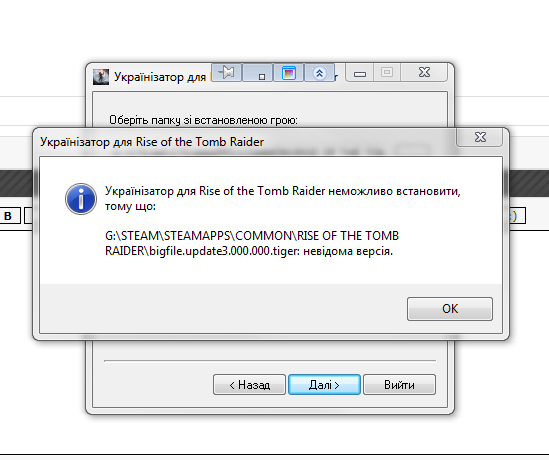The image size is (549, 460).
Task: Open the color gradient window icon
Action: point(288,72)
